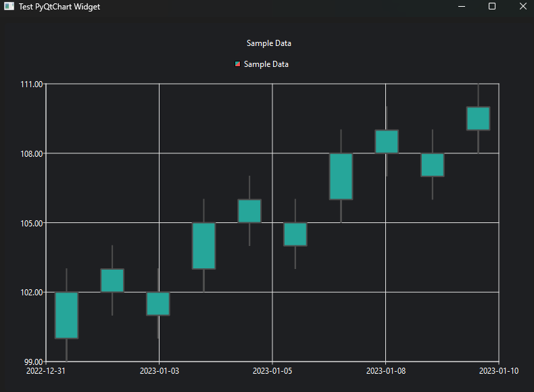Viewport: 534px width, 392px height.
Task: Select the Sample Data legend label
Action: pos(266,64)
